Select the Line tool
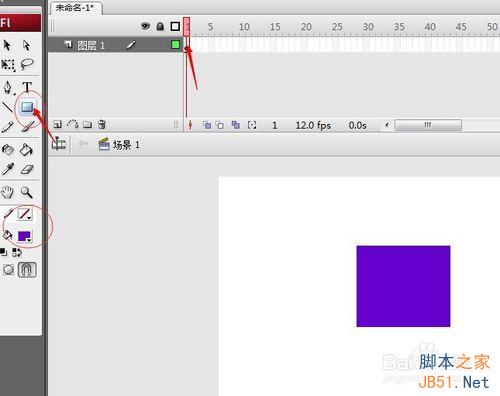The width and height of the screenshot is (500, 396). [x=7, y=107]
